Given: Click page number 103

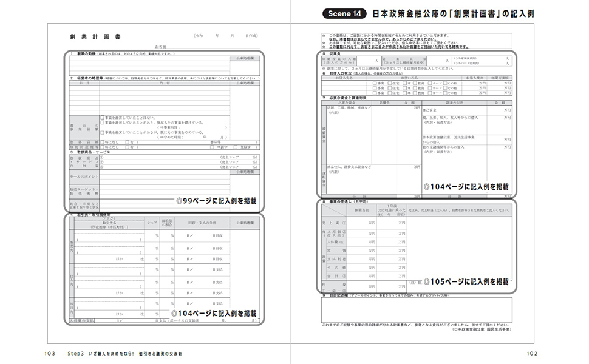Looking at the screenshot, I should (50, 354).
